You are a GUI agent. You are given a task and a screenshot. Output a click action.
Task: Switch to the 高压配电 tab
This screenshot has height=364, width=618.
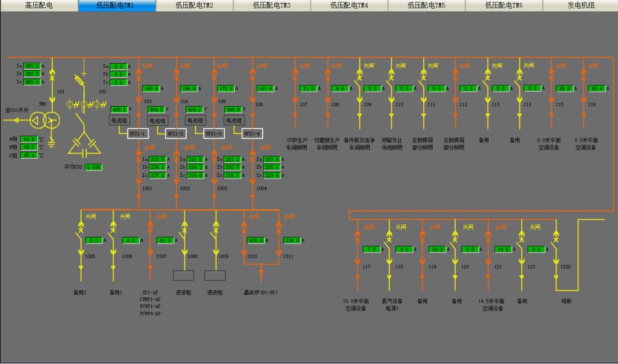[39, 6]
